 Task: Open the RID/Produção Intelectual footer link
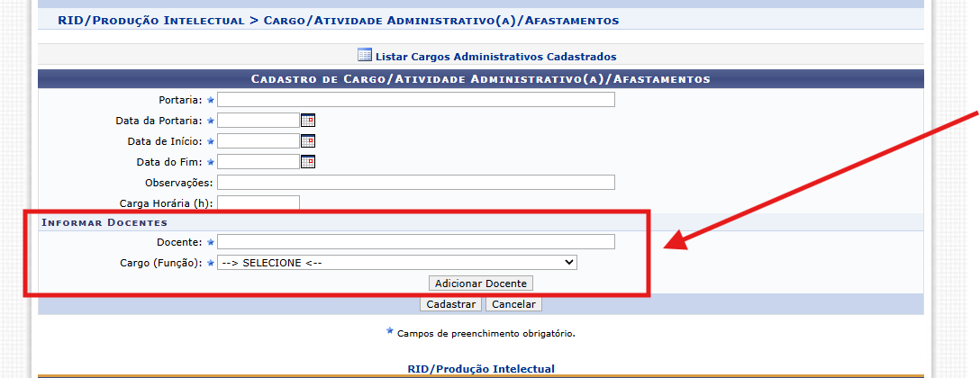point(481,369)
